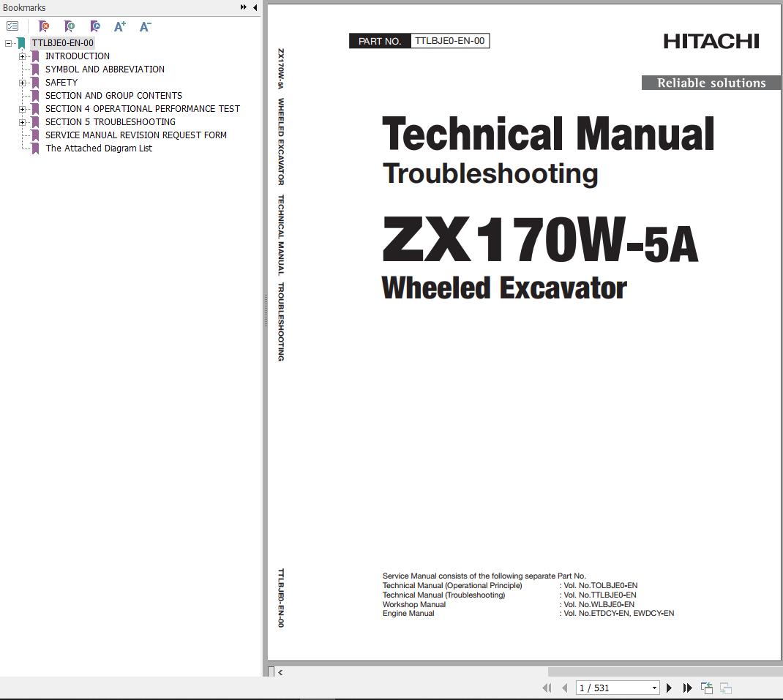Expand SECTION 5 TROUBLESHOOTING node
The image size is (783, 700).
22,122
